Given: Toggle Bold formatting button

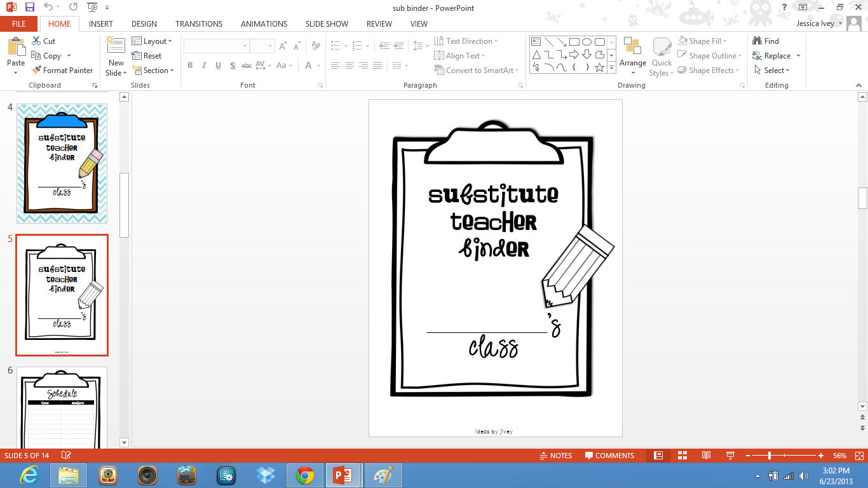Looking at the screenshot, I should (190, 65).
